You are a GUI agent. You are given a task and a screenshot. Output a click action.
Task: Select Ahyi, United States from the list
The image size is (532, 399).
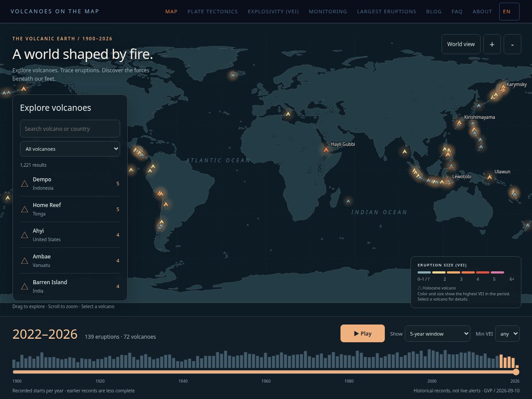70,235
